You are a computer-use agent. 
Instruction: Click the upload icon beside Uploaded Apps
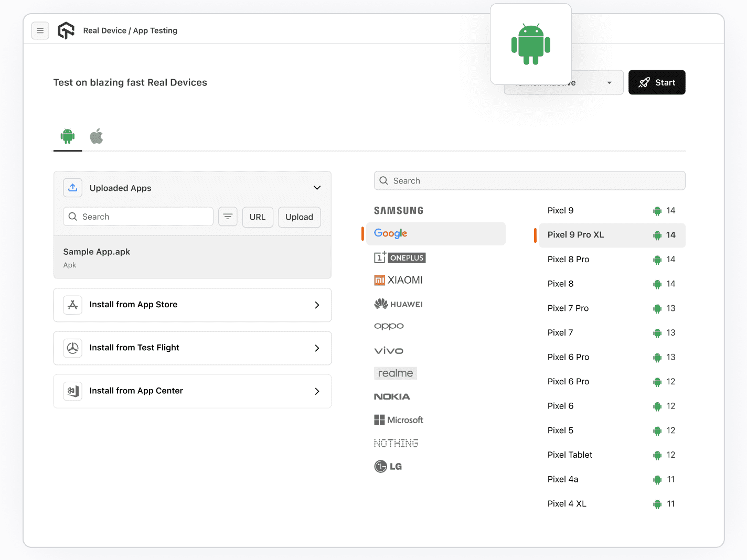pos(72,187)
